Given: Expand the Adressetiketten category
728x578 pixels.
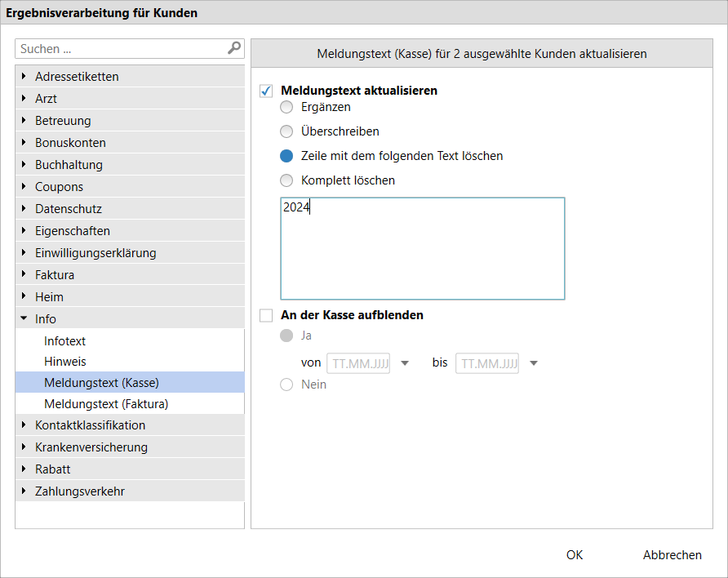Looking at the screenshot, I should (24, 76).
